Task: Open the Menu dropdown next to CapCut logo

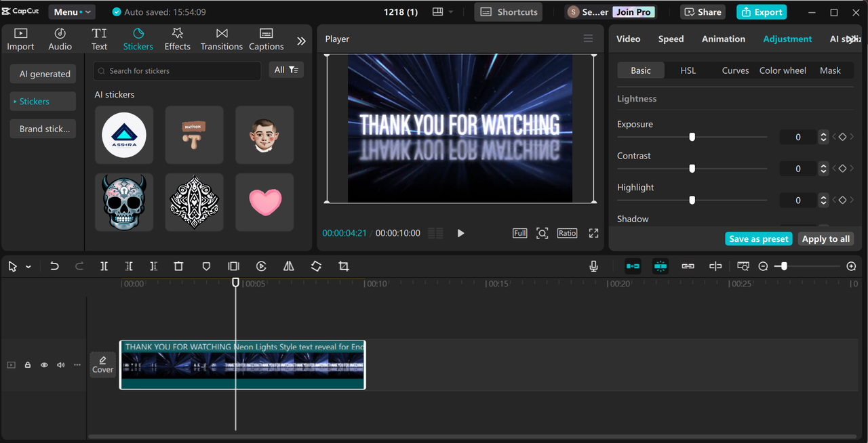Action: (x=72, y=12)
